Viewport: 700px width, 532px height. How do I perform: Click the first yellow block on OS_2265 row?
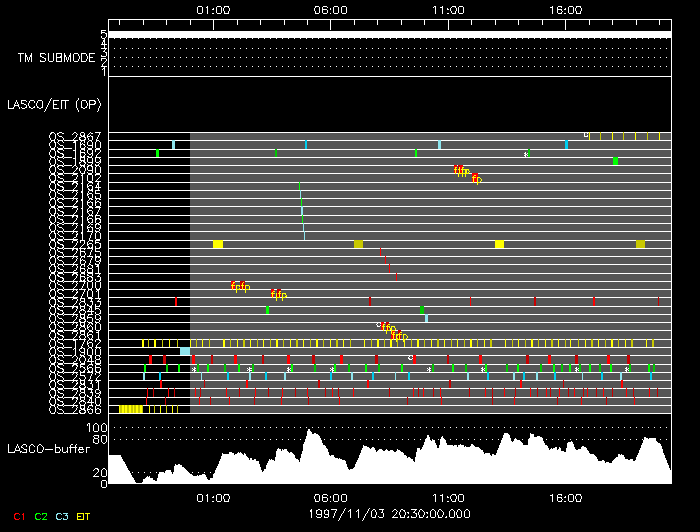(218, 244)
